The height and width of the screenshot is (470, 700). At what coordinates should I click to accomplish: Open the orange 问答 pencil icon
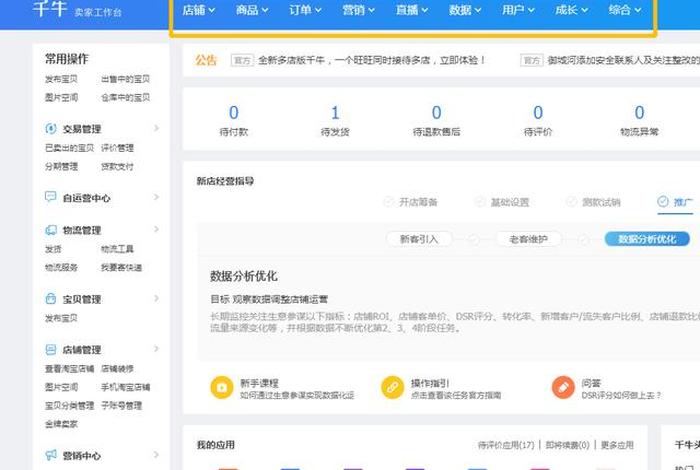click(563, 387)
